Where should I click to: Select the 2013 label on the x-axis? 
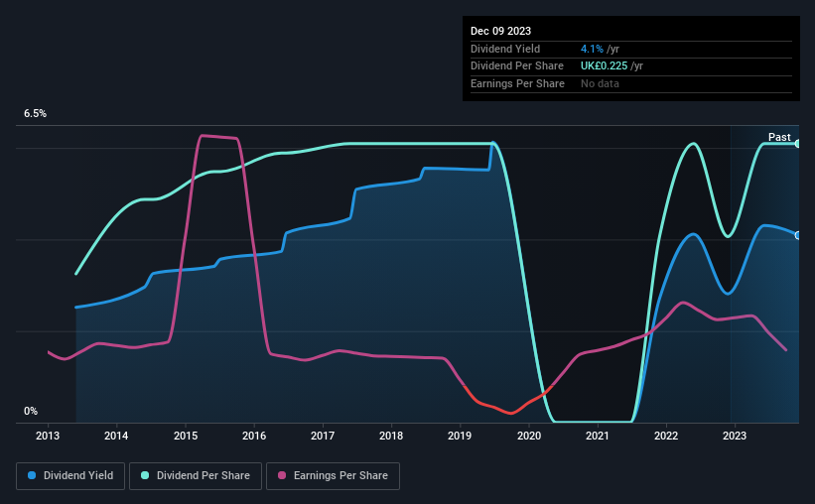click(48, 436)
